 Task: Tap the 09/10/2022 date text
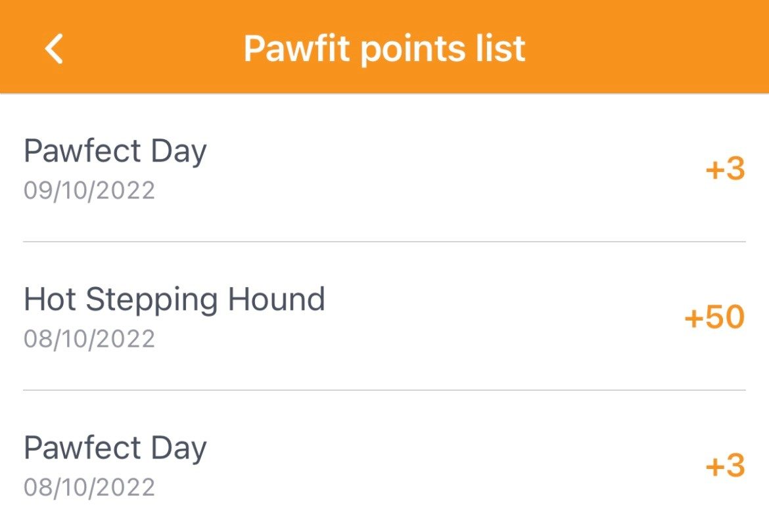pyautogui.click(x=90, y=190)
